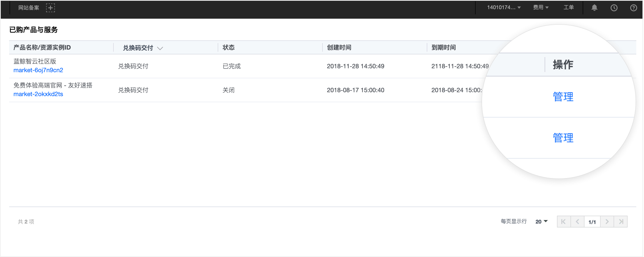Click the 关闭 status cell
The width and height of the screenshot is (644, 257).
pos(229,90)
